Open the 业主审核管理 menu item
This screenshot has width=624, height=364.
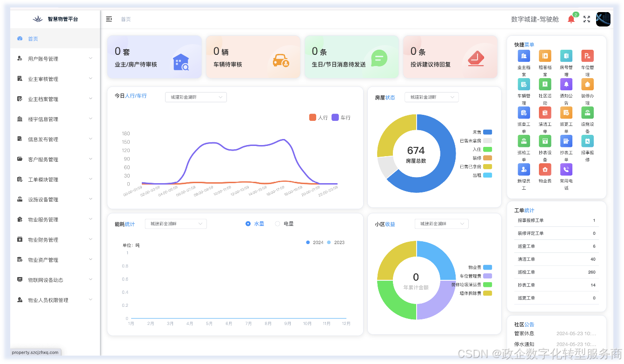pyautogui.click(x=55, y=79)
